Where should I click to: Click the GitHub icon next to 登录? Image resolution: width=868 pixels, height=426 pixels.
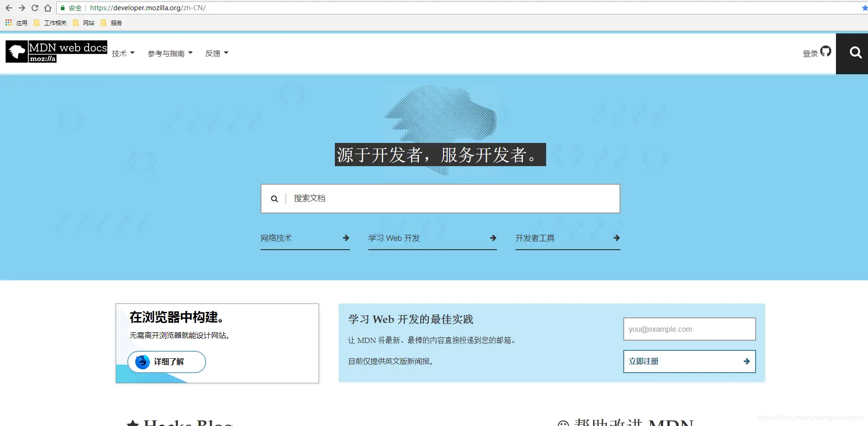click(825, 52)
